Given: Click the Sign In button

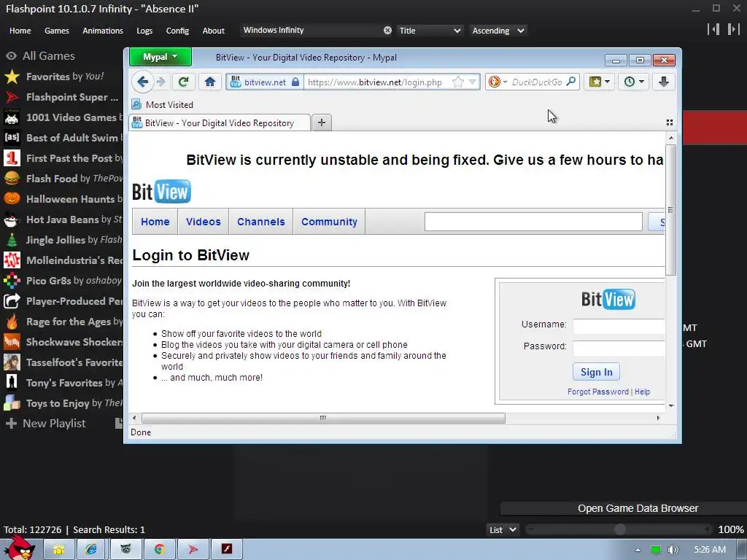Looking at the screenshot, I should (x=597, y=372).
